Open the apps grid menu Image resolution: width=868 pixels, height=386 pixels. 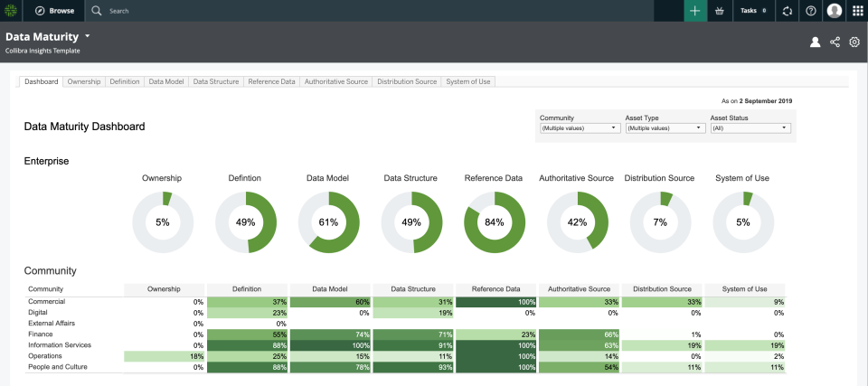(857, 11)
